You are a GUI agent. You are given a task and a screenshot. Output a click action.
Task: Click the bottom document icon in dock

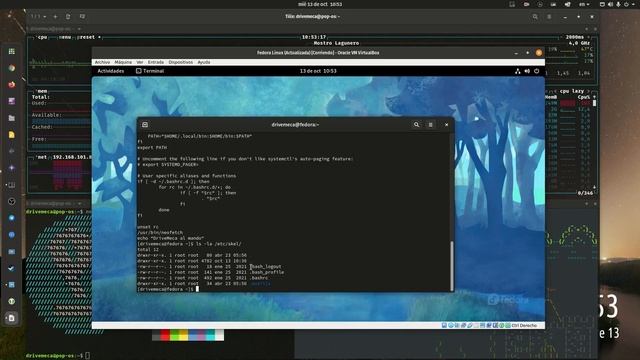(12, 318)
